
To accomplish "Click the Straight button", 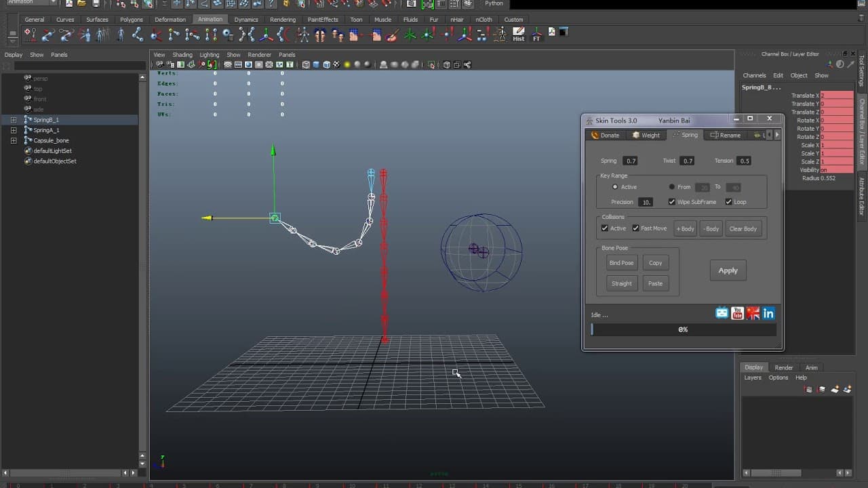I will click(x=621, y=283).
